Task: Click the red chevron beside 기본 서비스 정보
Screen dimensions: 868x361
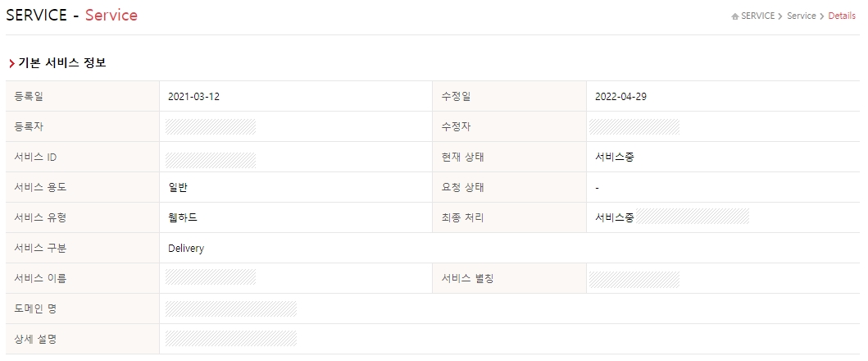Action: pyautogui.click(x=11, y=64)
